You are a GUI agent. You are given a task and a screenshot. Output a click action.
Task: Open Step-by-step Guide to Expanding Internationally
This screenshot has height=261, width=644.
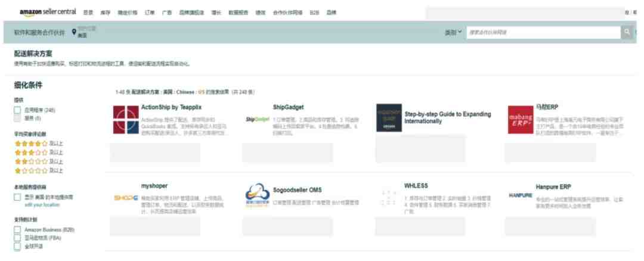[448, 118]
